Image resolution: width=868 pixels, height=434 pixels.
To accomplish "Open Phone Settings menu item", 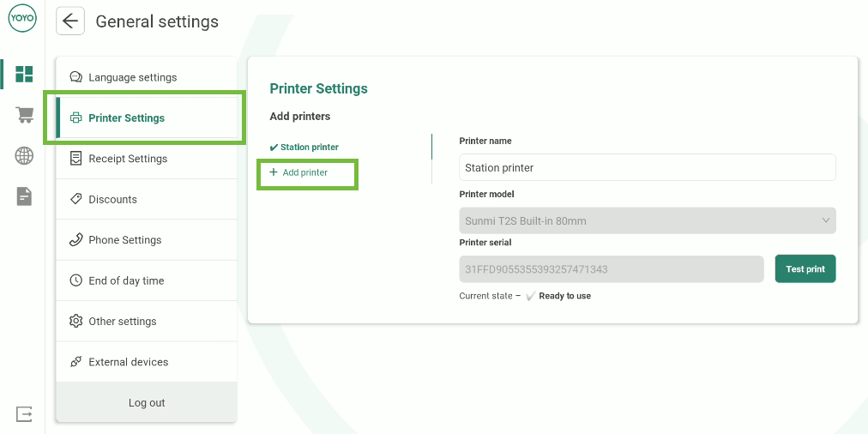I will [147, 239].
